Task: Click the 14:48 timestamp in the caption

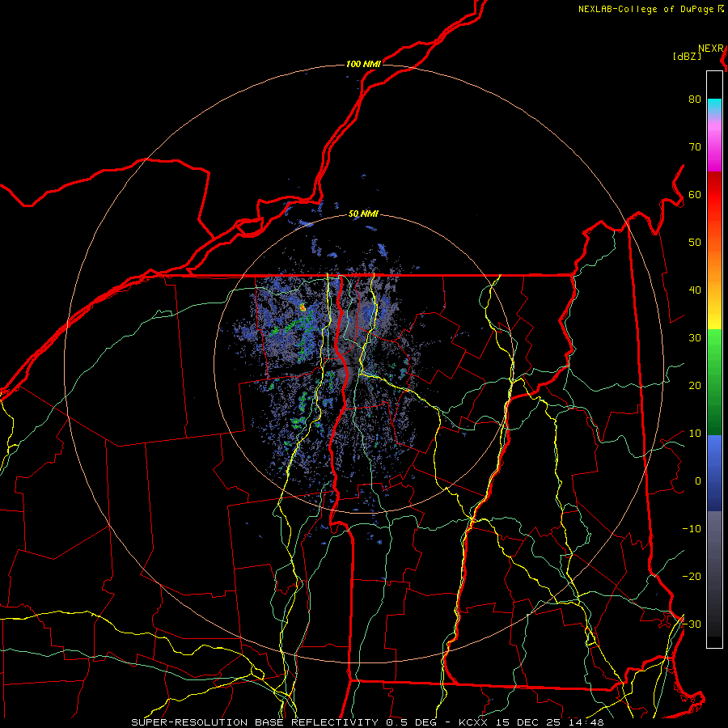Action: [x=585, y=722]
